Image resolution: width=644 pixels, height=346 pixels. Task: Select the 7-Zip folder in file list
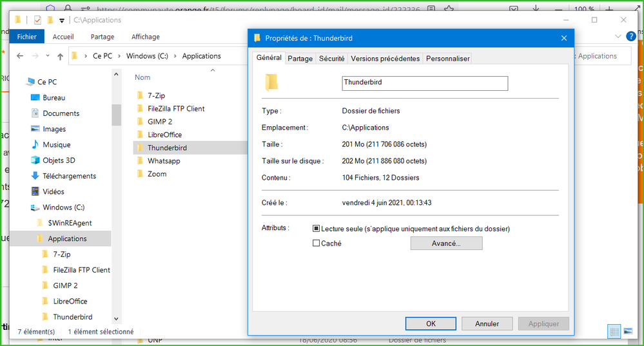pyautogui.click(x=156, y=95)
